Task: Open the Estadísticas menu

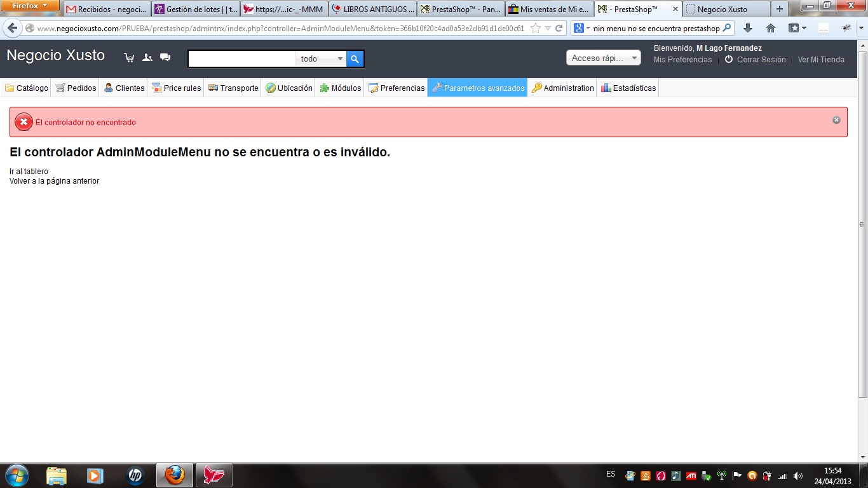Action: coord(628,88)
